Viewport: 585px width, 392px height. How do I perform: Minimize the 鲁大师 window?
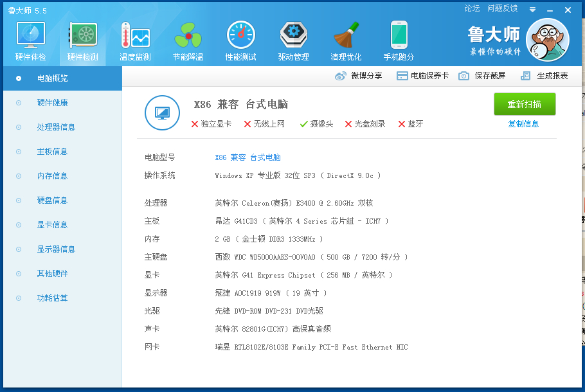(550, 10)
